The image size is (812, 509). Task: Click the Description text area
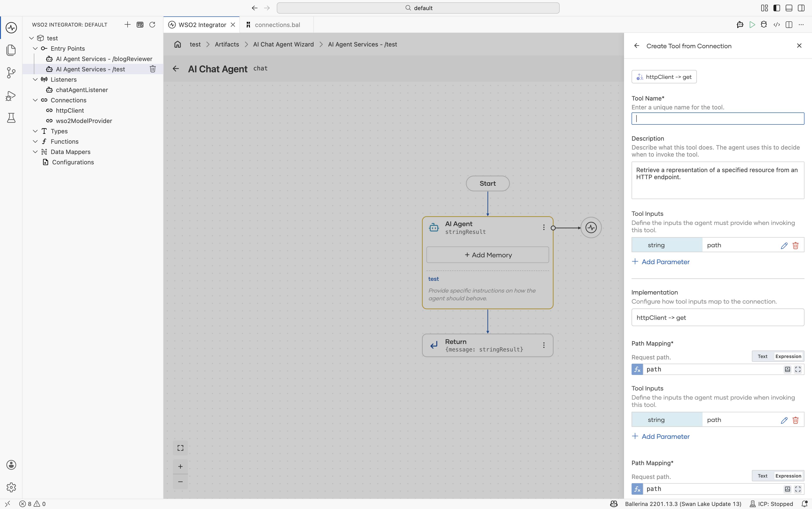718,181
